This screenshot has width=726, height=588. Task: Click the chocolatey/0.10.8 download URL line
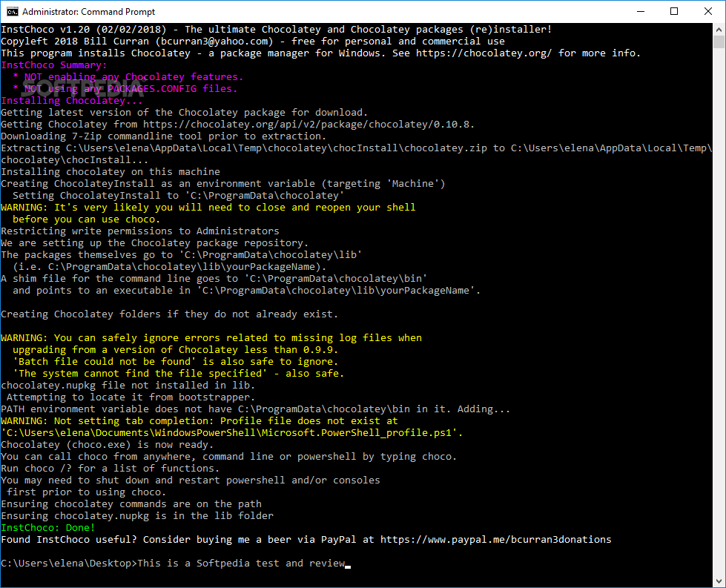click(237, 125)
